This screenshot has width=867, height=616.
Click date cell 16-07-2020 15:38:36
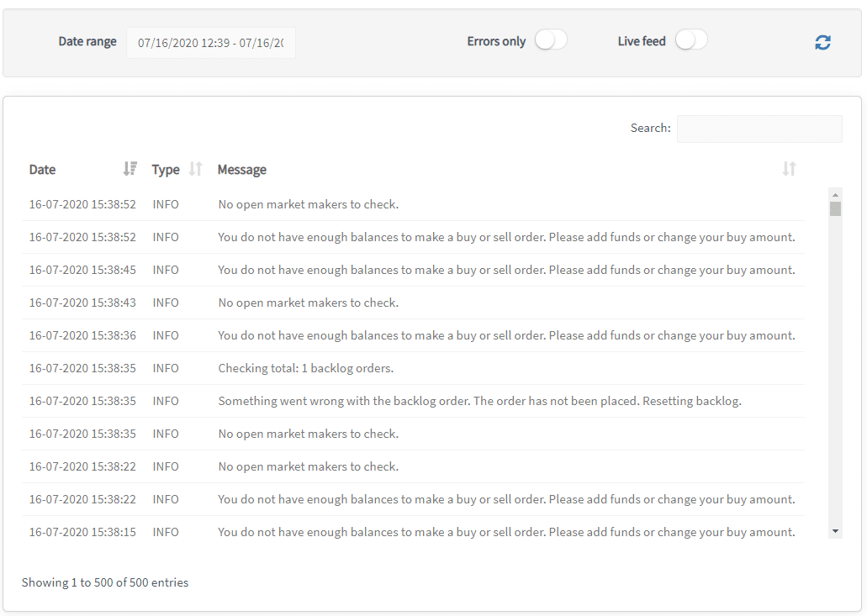[82, 336]
